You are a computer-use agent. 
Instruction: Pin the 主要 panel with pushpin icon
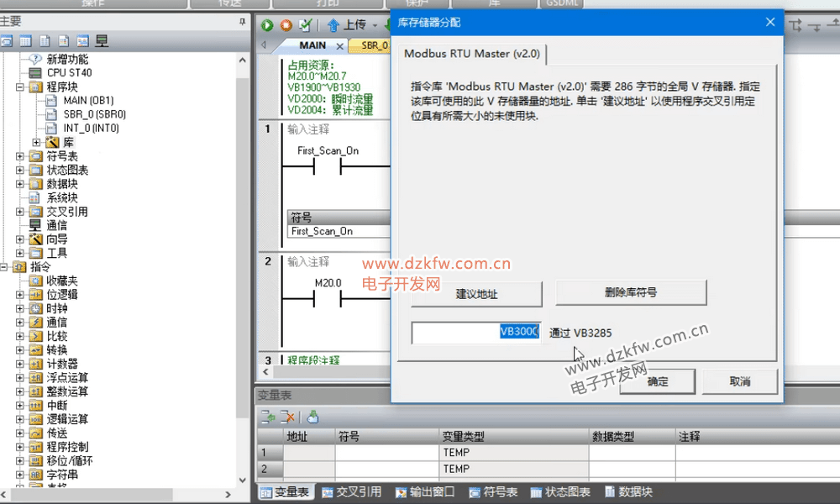click(241, 22)
